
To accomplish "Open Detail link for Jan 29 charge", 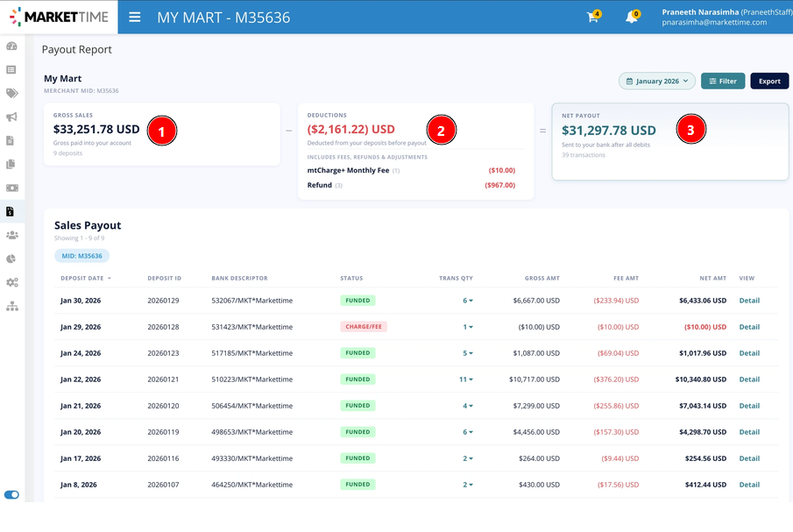I will pos(749,327).
